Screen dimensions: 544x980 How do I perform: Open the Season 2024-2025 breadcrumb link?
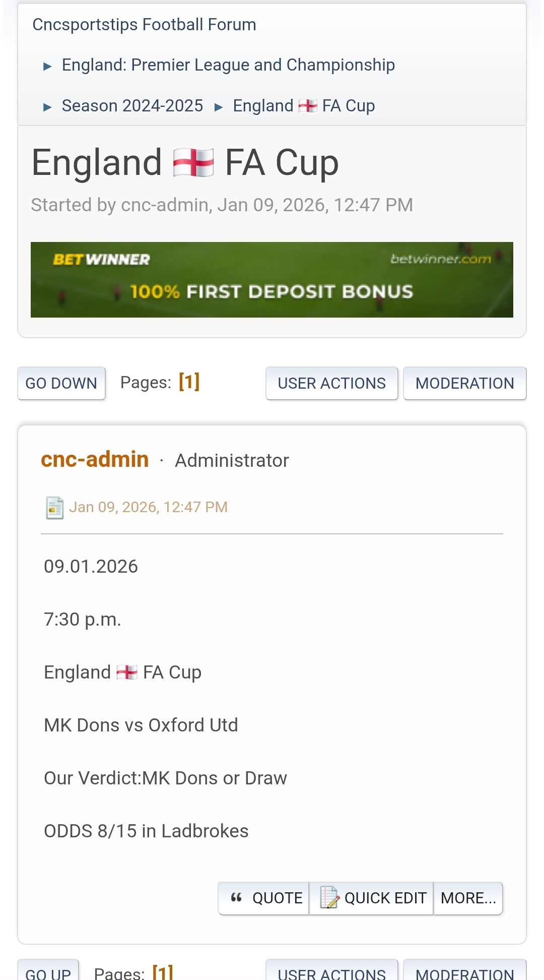tap(132, 106)
